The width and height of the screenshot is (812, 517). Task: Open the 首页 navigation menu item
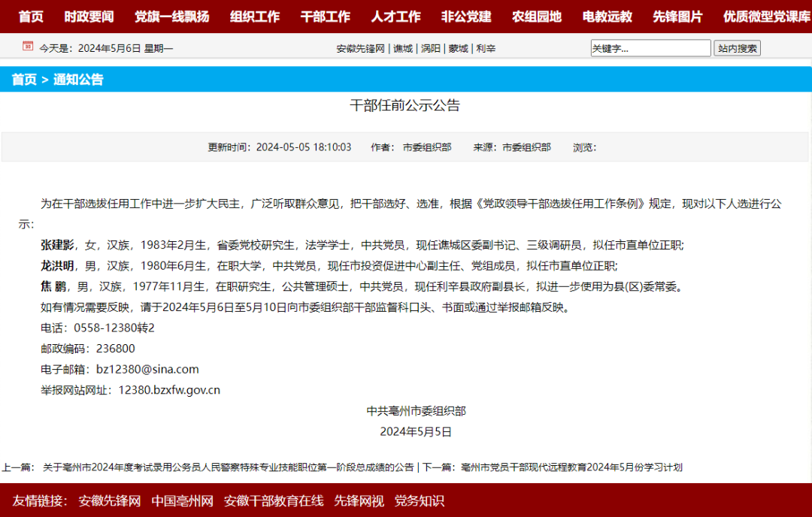(x=31, y=17)
